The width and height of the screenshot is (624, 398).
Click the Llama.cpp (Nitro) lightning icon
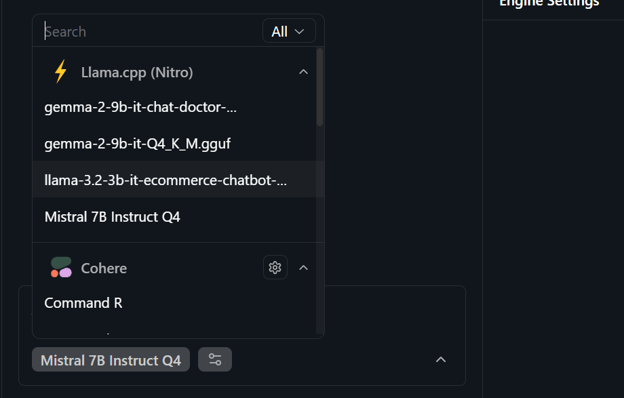pyautogui.click(x=61, y=72)
